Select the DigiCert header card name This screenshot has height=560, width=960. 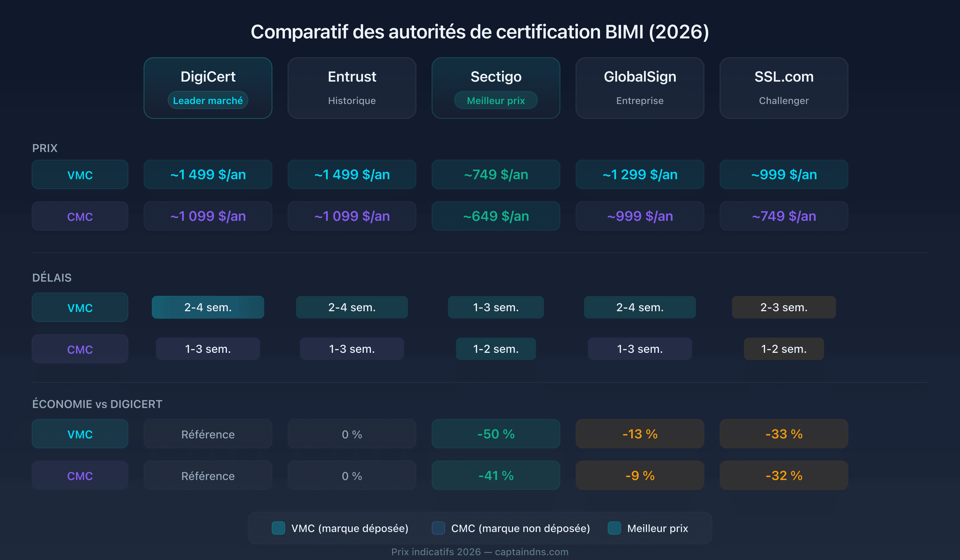click(x=208, y=77)
